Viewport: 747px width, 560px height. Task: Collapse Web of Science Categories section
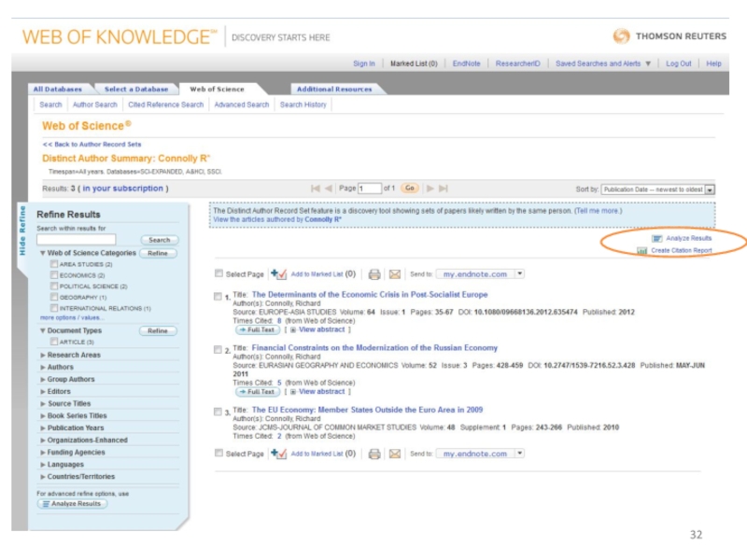[x=43, y=253]
